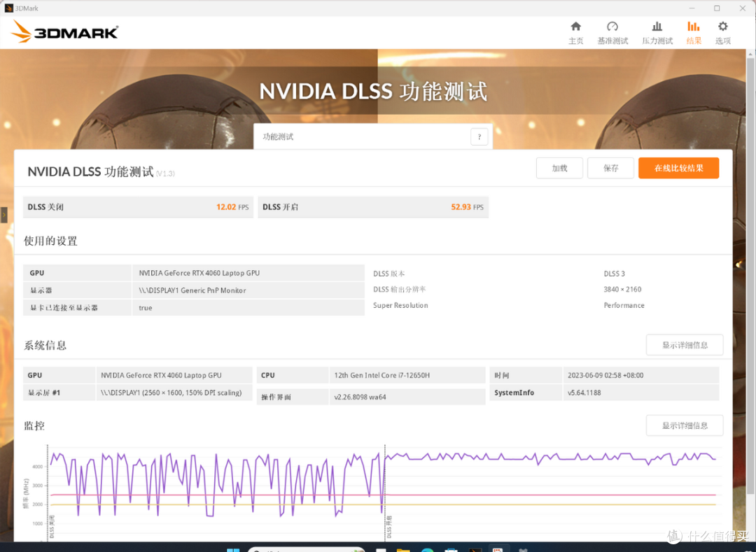The width and height of the screenshot is (756, 552).
Task: Click the DLSS 开启 52.93 FPS score
Action: [x=373, y=207]
